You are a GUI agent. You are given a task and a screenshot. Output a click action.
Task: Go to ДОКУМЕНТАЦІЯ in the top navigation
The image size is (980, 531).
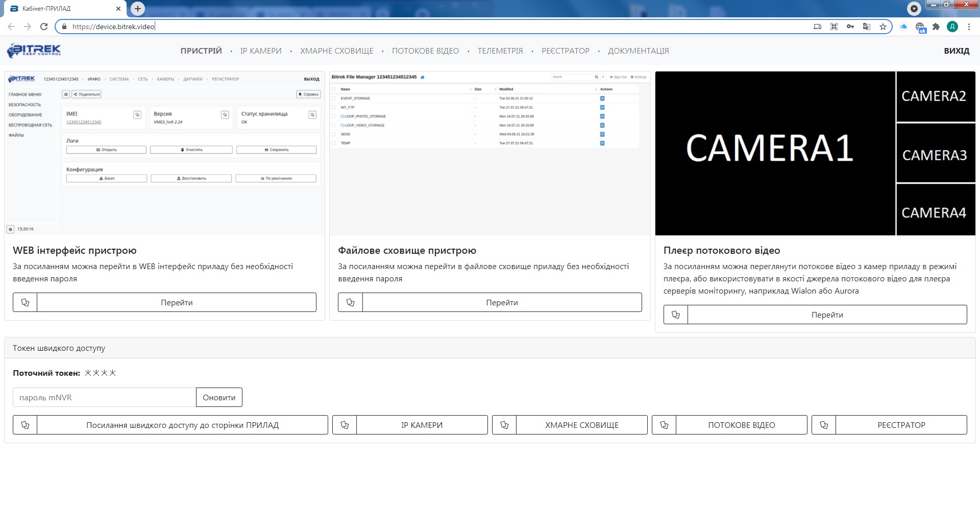tap(638, 51)
